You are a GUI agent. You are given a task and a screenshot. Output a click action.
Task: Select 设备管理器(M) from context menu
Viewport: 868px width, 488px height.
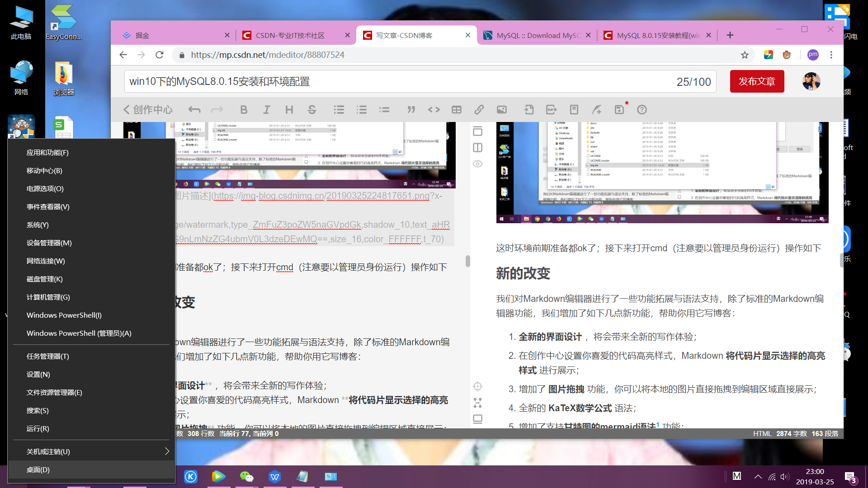pos(49,243)
